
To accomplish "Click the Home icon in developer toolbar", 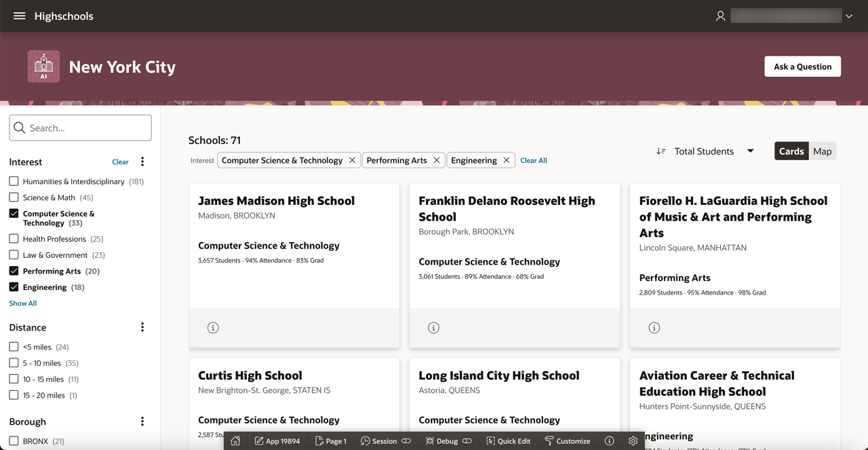I will coord(235,441).
